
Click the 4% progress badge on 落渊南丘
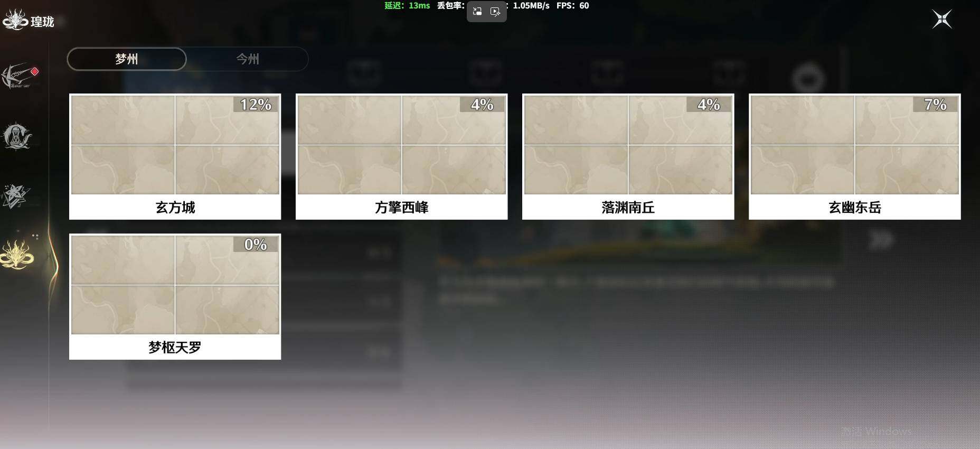click(x=709, y=105)
